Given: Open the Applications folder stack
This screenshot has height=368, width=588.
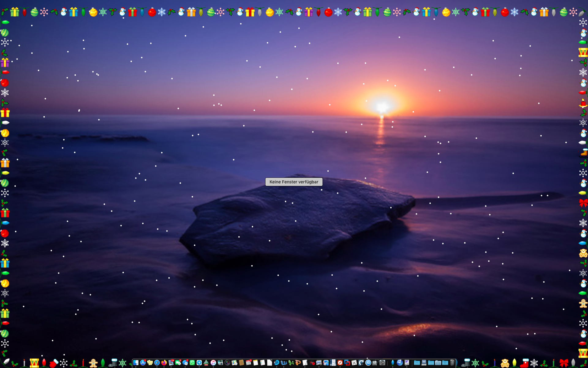Looking at the screenshot, I should coord(417,362).
